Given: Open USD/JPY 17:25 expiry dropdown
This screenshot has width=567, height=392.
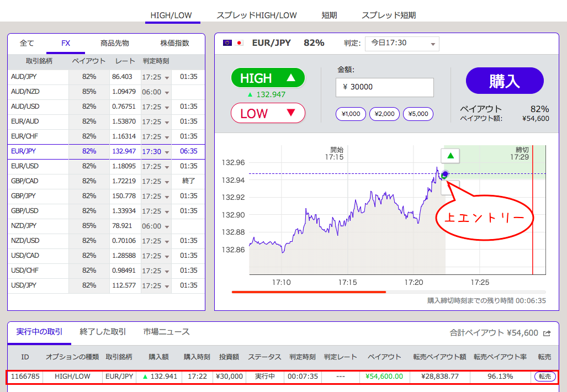Looking at the screenshot, I should coord(156,286).
